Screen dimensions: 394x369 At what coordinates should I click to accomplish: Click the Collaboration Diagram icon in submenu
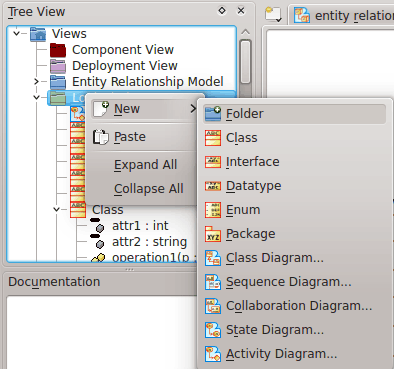[x=213, y=306]
